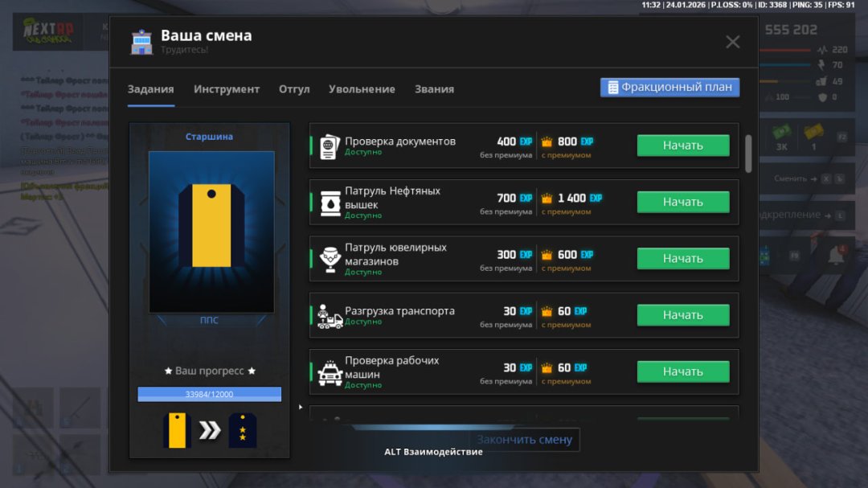868x488 pixels.
Task: Open the Увольнение tab
Action: [x=362, y=89]
